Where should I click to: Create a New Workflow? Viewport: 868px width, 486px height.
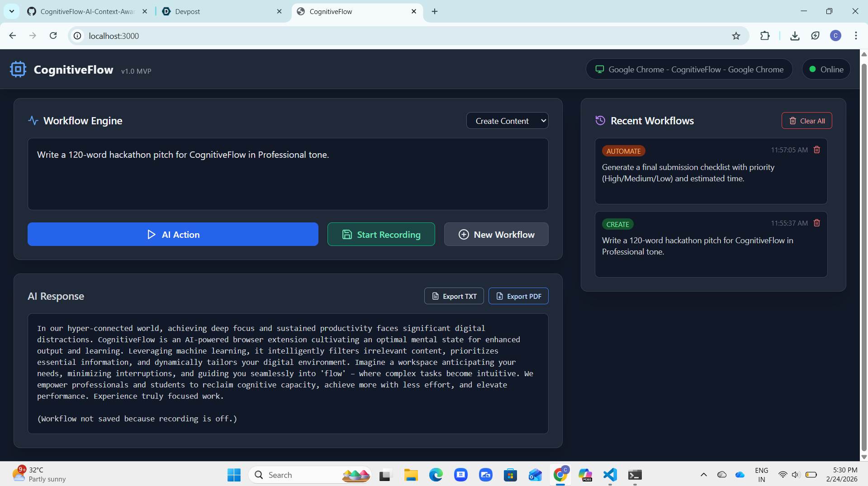[x=496, y=234]
